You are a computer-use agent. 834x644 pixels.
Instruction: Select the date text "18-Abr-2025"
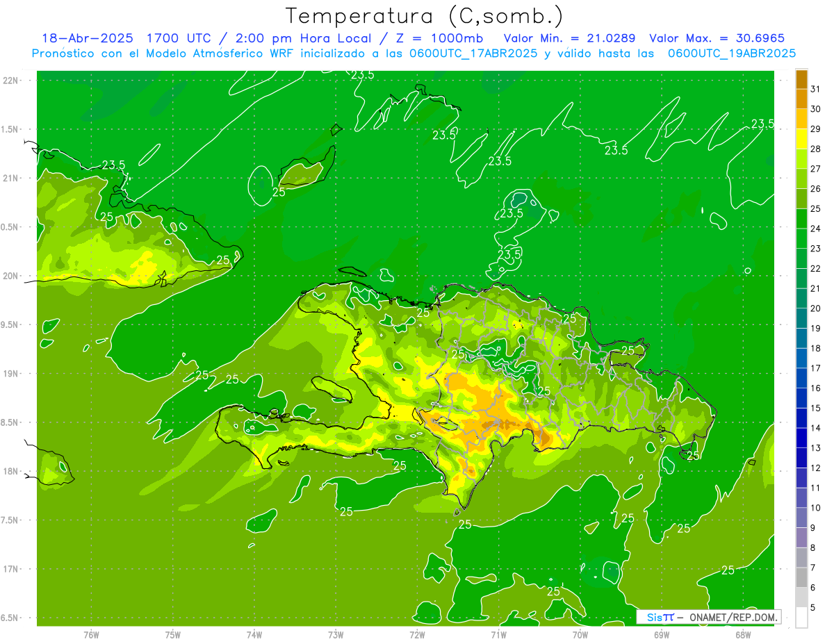coord(87,39)
